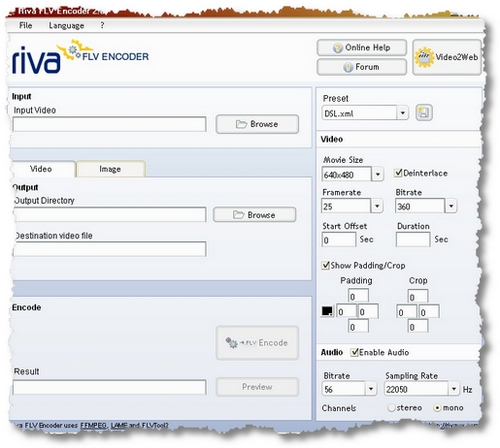
Task: Switch to the Image tab
Action: click(111, 169)
